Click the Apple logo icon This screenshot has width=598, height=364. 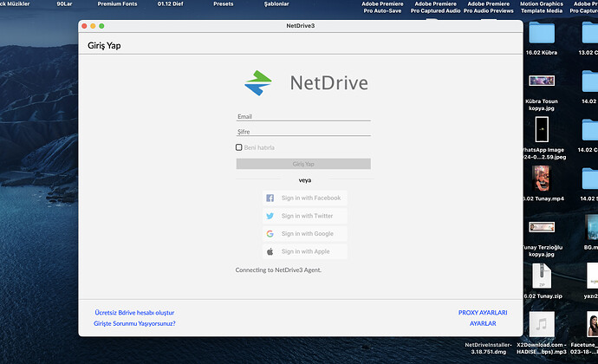(x=270, y=251)
